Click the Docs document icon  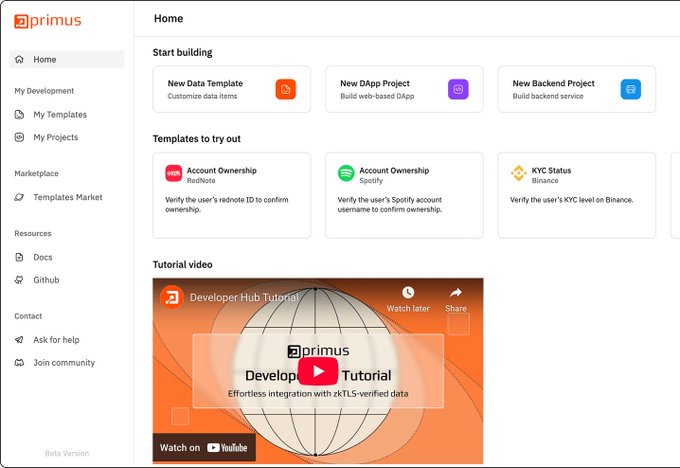pyautogui.click(x=20, y=257)
